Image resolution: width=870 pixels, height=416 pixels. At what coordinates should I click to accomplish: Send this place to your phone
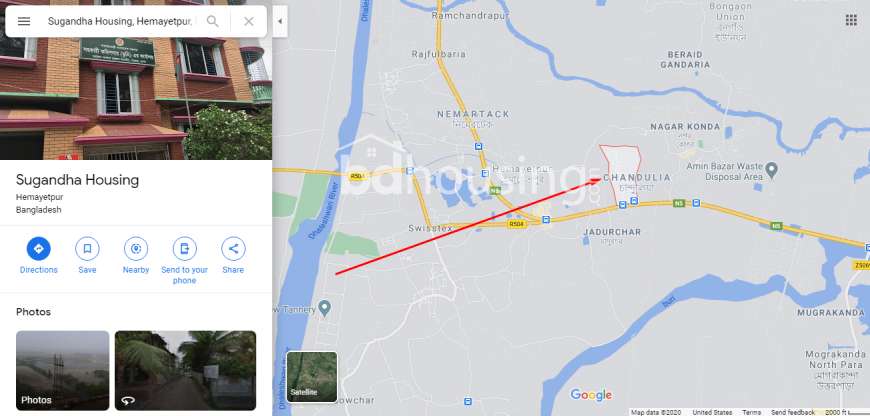[184, 261]
